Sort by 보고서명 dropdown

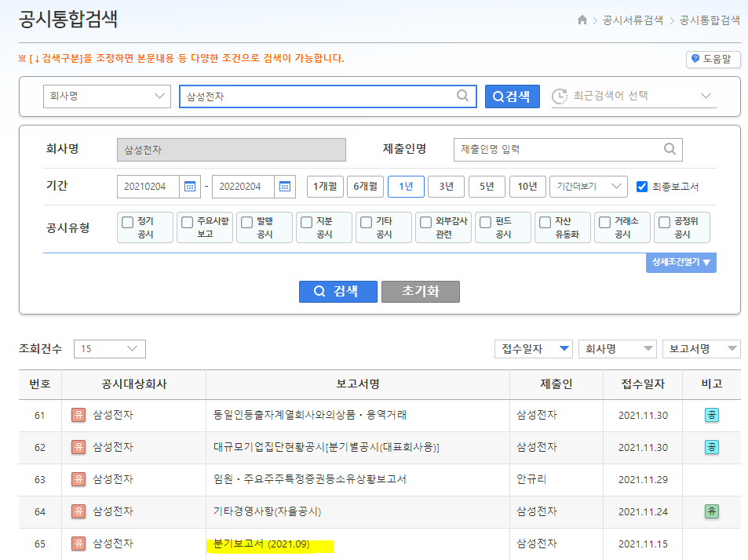[x=702, y=349]
